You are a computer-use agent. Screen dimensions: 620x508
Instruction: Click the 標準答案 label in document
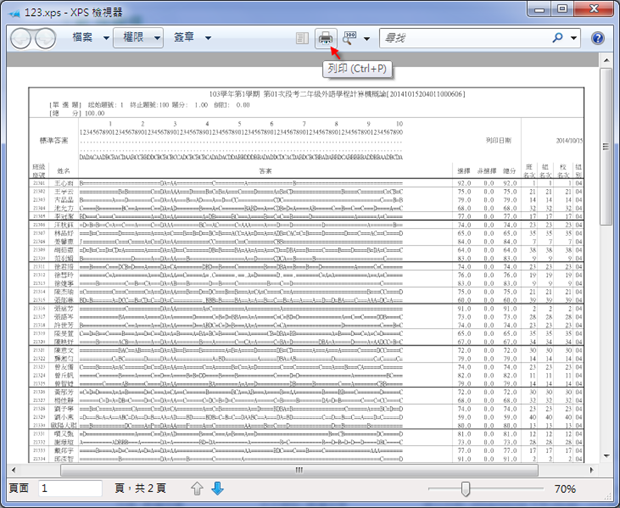coord(54,140)
